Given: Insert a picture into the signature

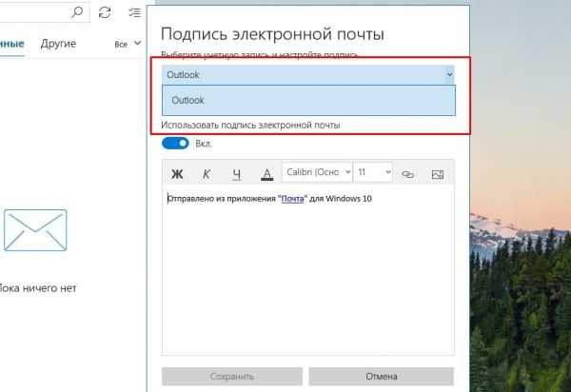Looking at the screenshot, I should click(438, 174).
